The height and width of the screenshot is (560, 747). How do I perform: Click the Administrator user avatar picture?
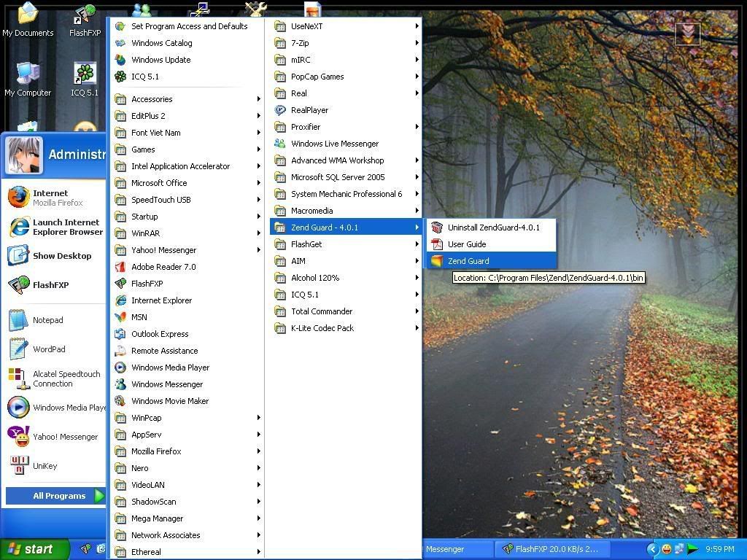point(24,155)
